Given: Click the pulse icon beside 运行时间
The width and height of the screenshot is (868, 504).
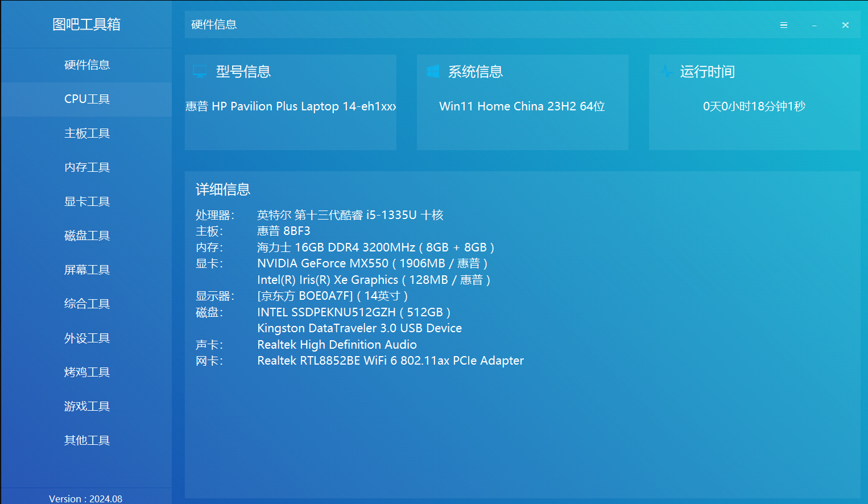Looking at the screenshot, I should coord(666,72).
